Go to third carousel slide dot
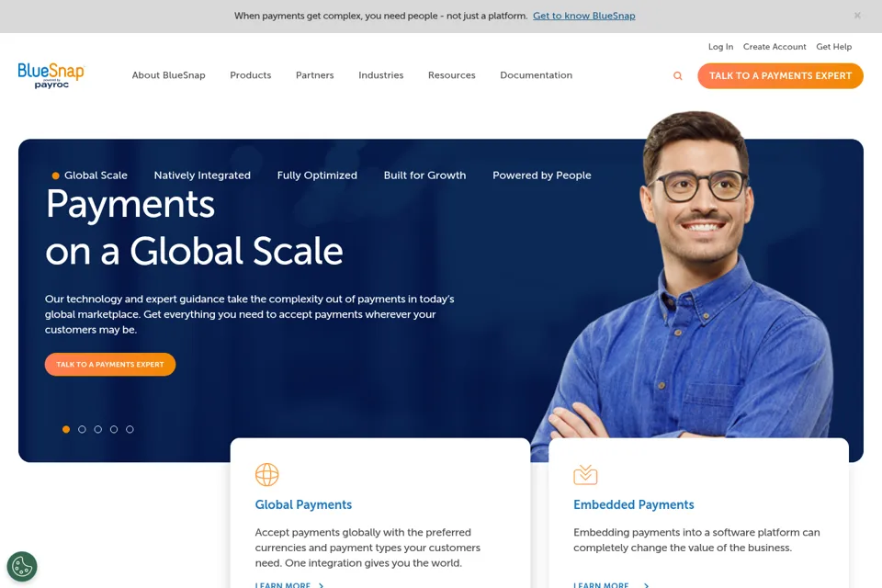This screenshot has width=882, height=588. (98, 429)
